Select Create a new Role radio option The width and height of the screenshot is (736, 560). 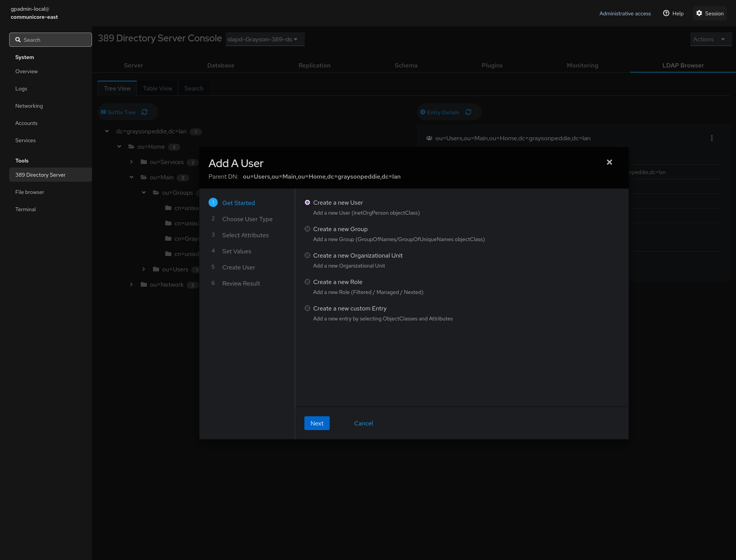(x=307, y=282)
